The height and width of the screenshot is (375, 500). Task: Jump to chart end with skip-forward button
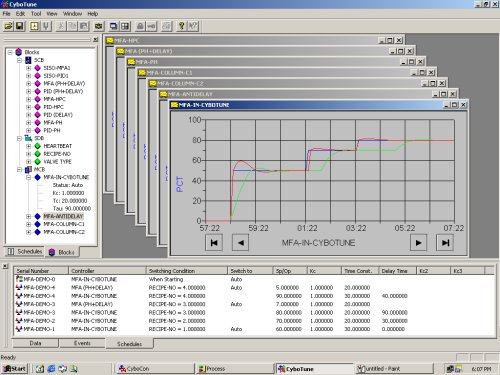[x=445, y=243]
